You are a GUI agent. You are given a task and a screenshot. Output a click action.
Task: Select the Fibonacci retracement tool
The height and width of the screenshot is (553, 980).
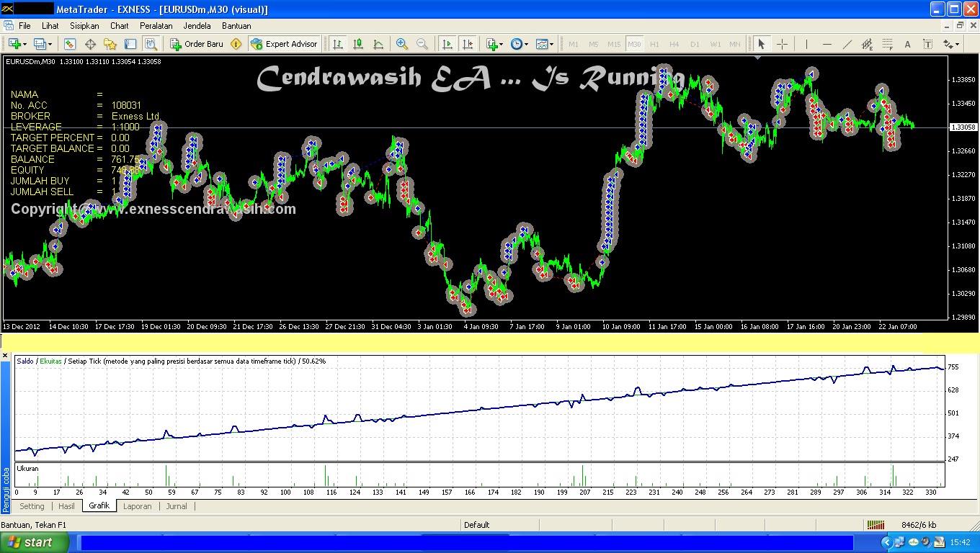point(887,44)
